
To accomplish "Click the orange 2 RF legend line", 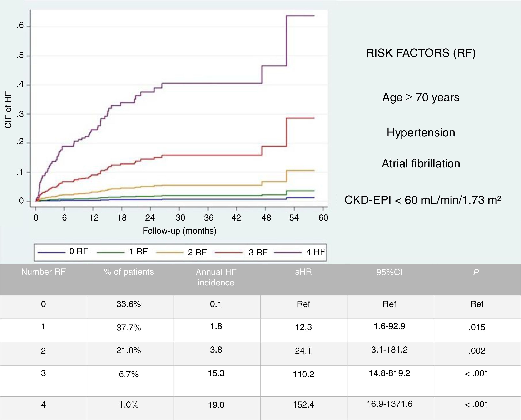I will click(169, 253).
